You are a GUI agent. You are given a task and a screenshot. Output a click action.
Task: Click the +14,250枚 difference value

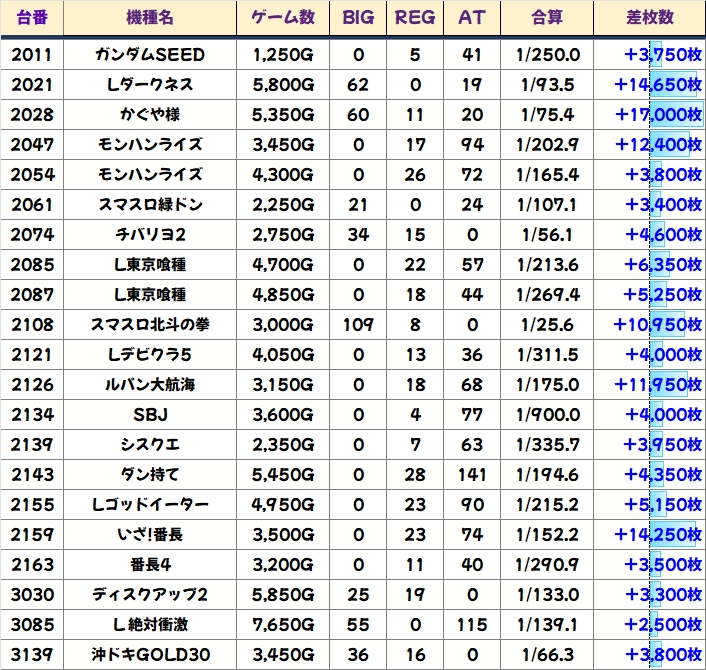pyautogui.click(x=658, y=535)
